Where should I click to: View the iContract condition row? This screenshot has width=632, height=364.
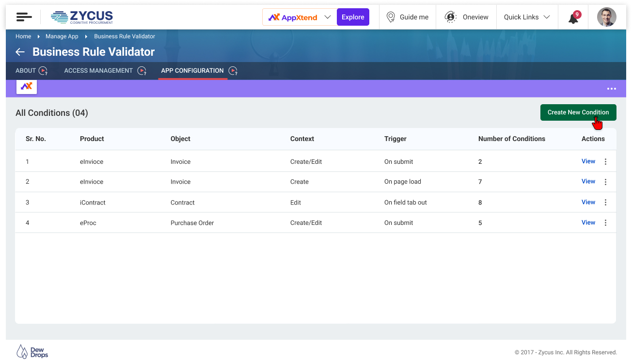click(588, 202)
